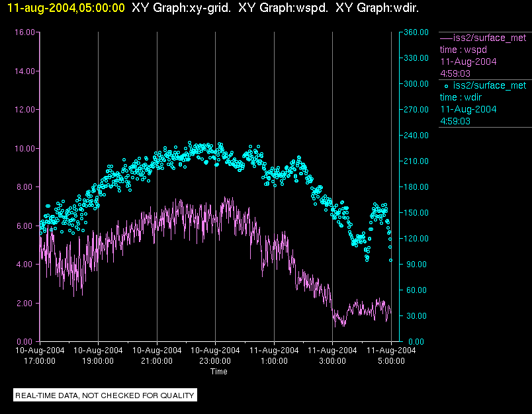The height and width of the screenshot is (414, 532).
Task: Click the right axis label 120.00
Action: pyautogui.click(x=416, y=238)
